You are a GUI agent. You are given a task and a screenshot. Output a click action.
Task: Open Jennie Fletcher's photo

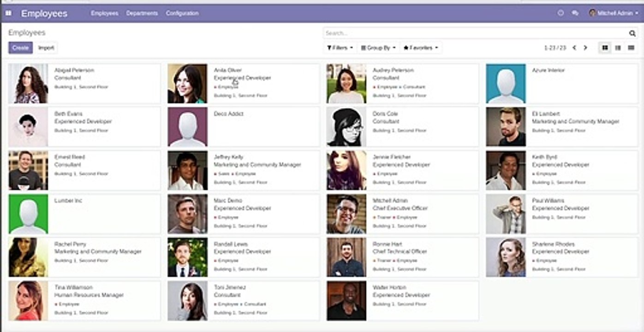pyautogui.click(x=346, y=170)
